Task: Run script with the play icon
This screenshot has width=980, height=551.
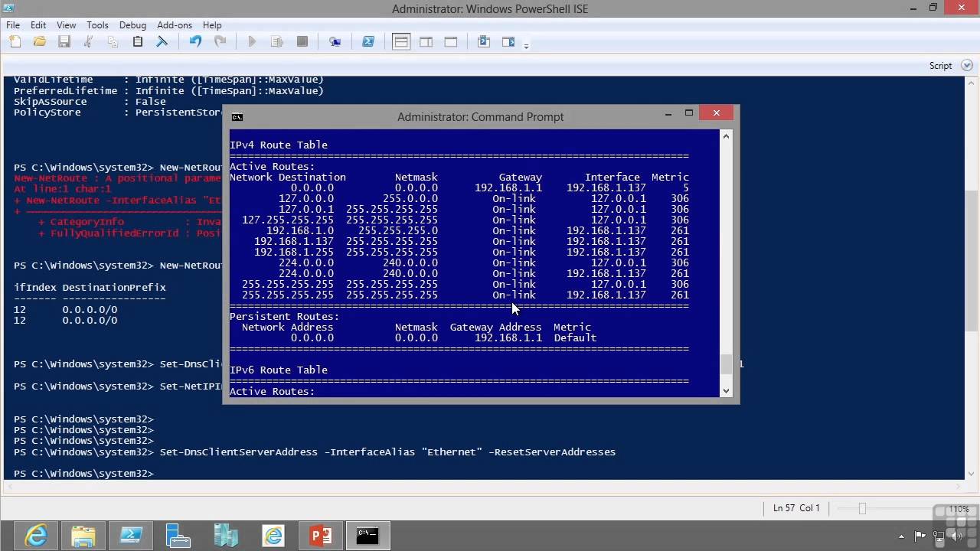Action: pyautogui.click(x=252, y=42)
